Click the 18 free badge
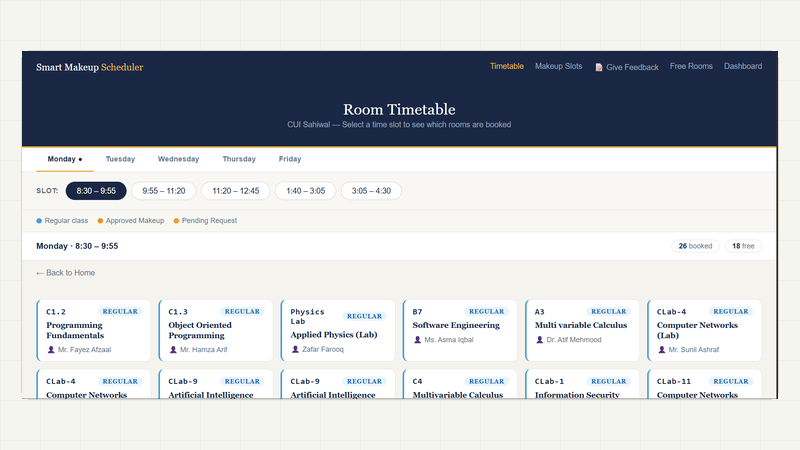 [x=743, y=246]
